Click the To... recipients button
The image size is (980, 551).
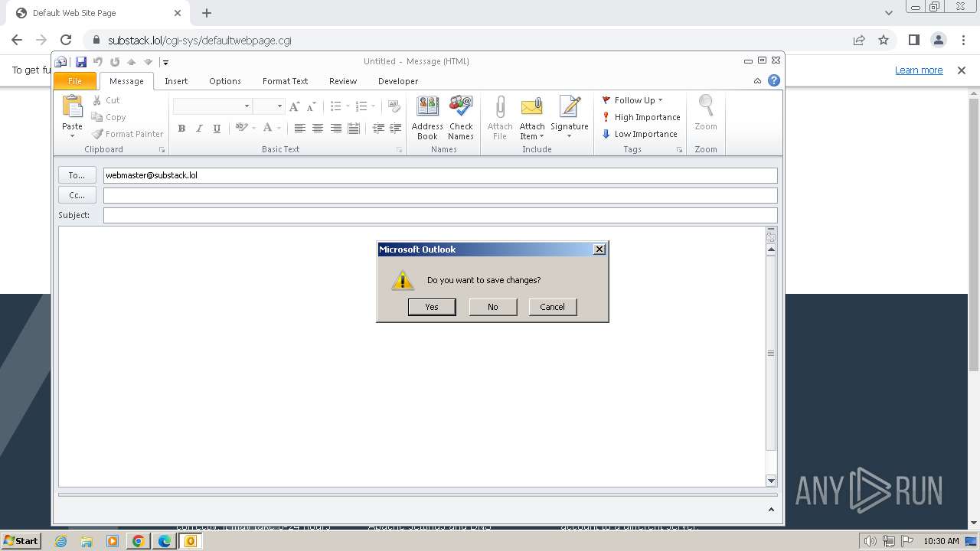click(77, 175)
